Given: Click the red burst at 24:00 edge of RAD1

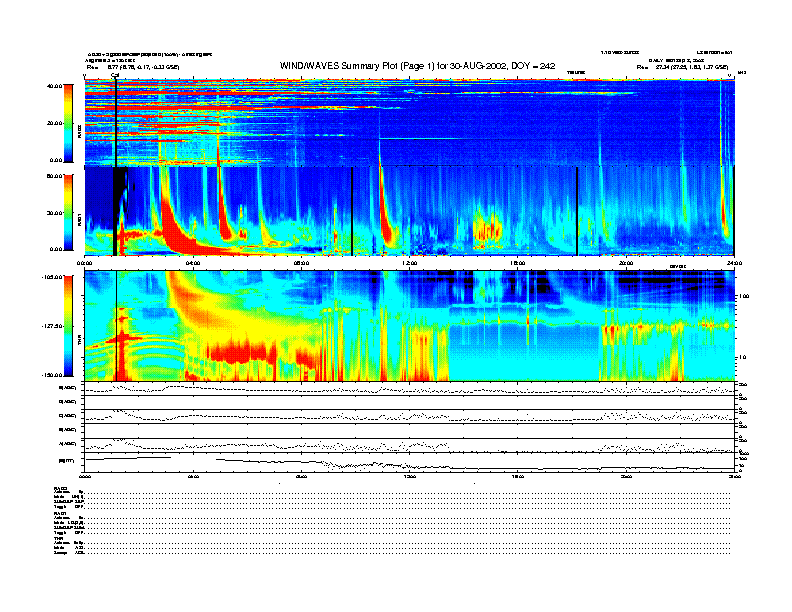Looking at the screenshot, I should pos(724,215).
